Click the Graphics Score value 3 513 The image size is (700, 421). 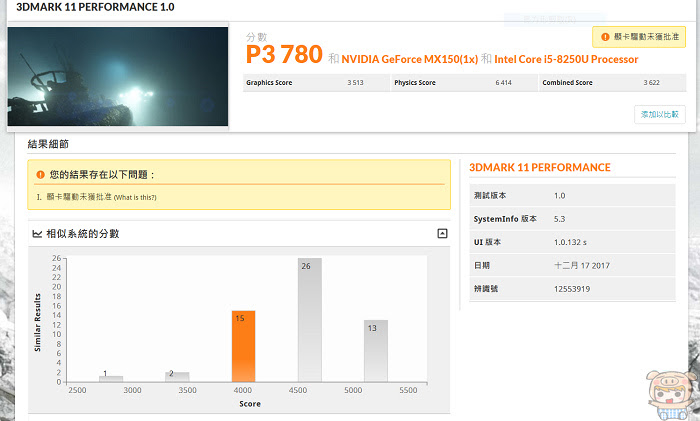(355, 83)
